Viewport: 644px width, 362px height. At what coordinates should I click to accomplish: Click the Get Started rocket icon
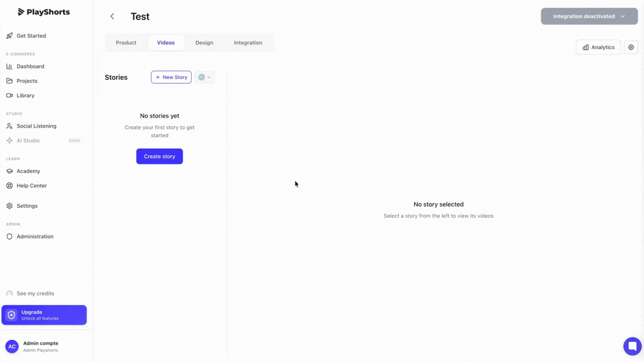[x=10, y=36]
